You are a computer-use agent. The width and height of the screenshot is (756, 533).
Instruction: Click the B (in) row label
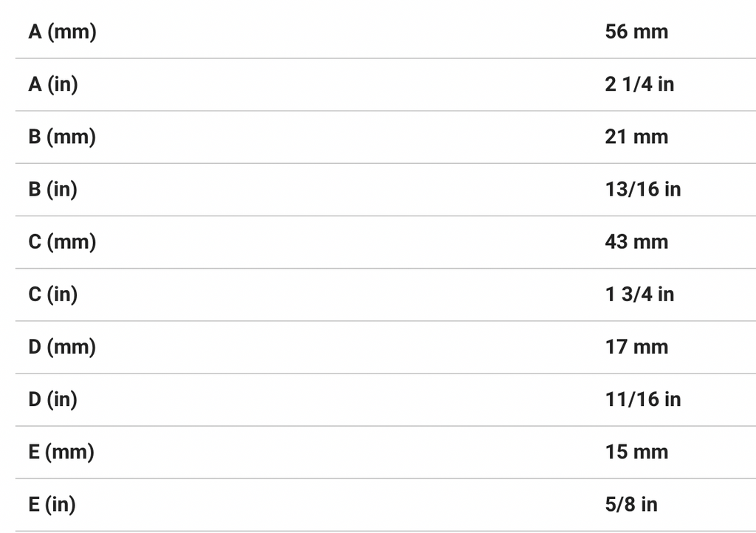click(53, 189)
